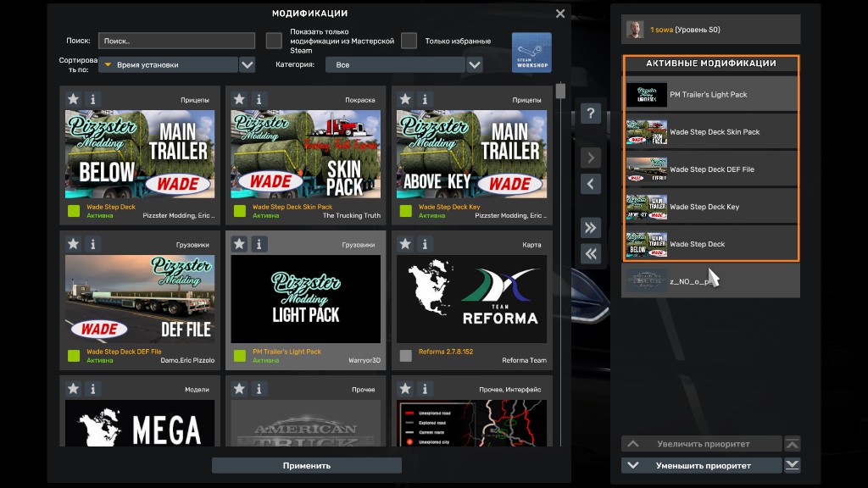Select Wade Step Deck DEF File in active list

[x=711, y=169]
